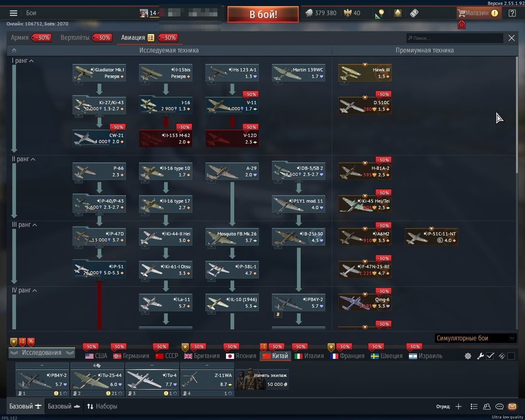Add a squad member with plus icon

pyautogui.click(x=459, y=406)
